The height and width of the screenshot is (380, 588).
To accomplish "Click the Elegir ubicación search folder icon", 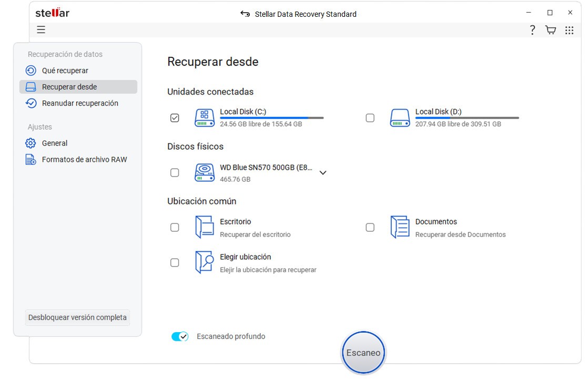I will tap(205, 262).
